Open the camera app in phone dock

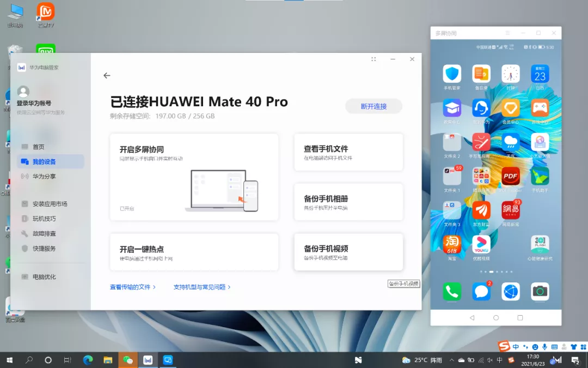(x=540, y=291)
